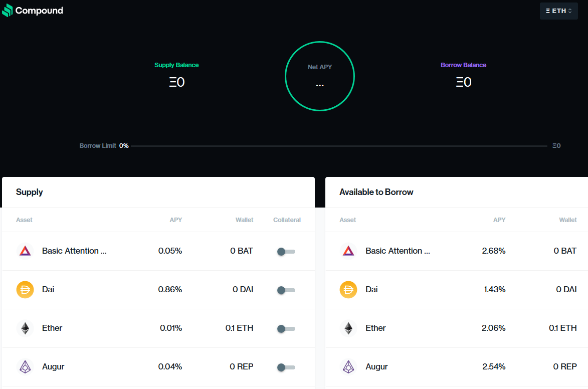Click the Dai icon in Supply list
The width and height of the screenshot is (588, 389).
25,290
